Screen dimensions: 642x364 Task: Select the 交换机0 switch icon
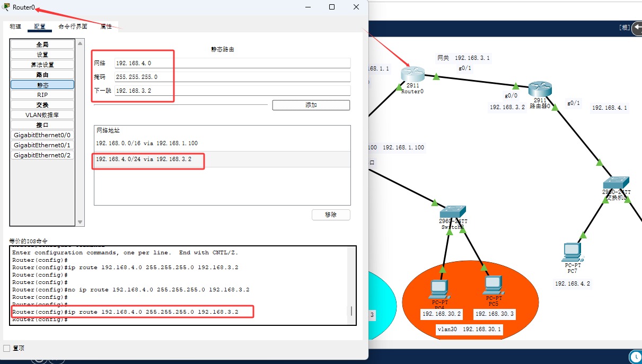(x=616, y=183)
